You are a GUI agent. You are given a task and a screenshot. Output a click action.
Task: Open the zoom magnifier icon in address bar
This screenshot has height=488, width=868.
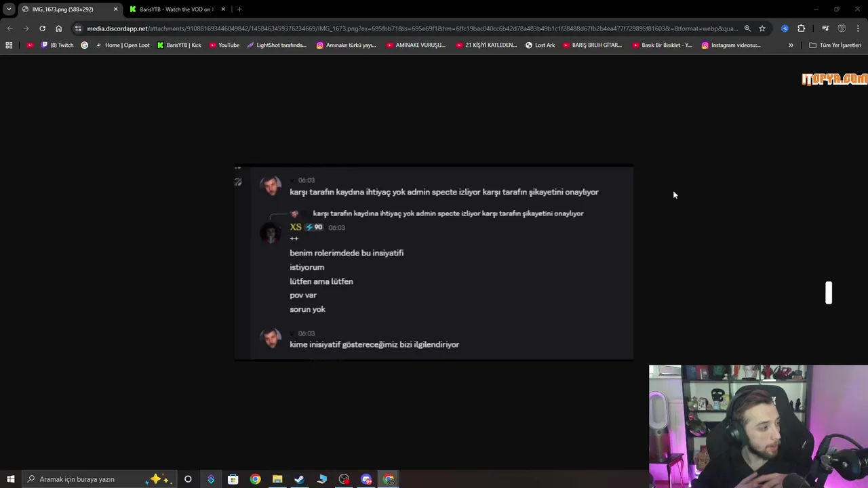(x=747, y=28)
